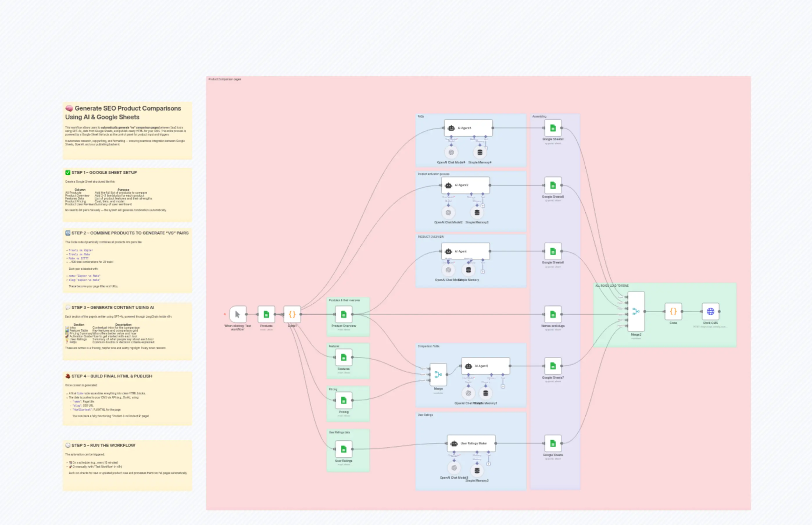Select the Merge node inside Comparison Table
This screenshot has height=525, width=812.
pyautogui.click(x=438, y=374)
